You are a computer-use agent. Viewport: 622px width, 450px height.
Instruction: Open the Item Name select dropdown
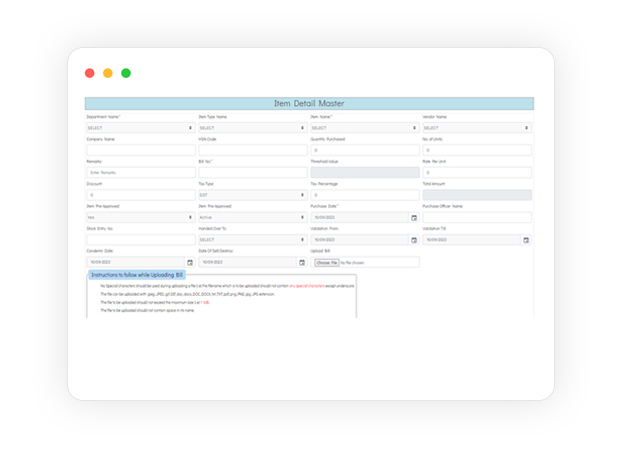coord(365,128)
